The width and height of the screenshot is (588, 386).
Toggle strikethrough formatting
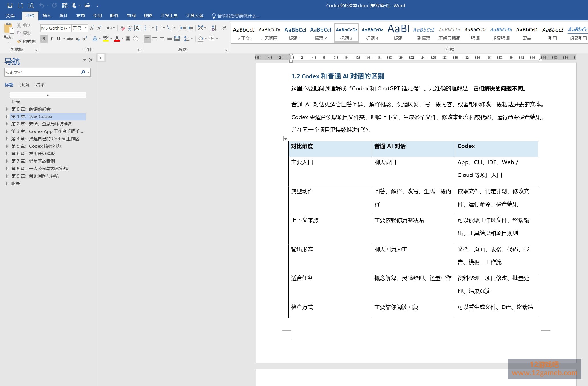70,39
